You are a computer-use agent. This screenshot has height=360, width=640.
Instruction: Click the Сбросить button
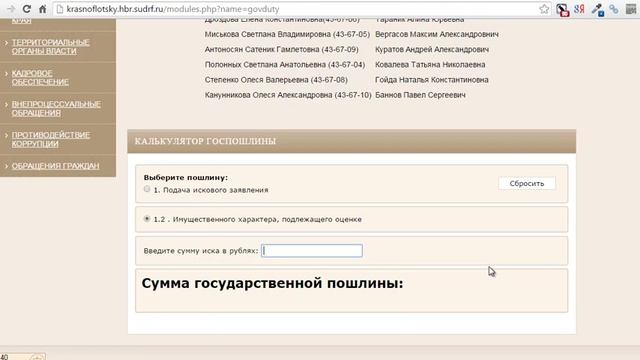527,183
